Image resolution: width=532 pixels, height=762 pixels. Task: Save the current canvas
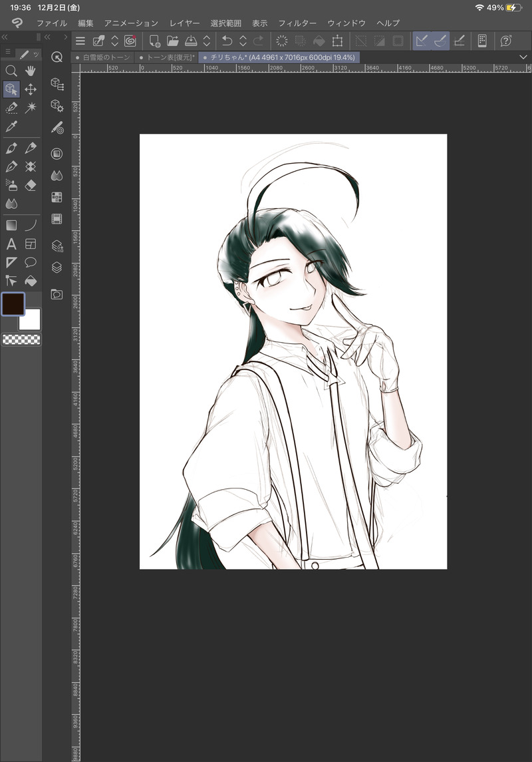191,41
